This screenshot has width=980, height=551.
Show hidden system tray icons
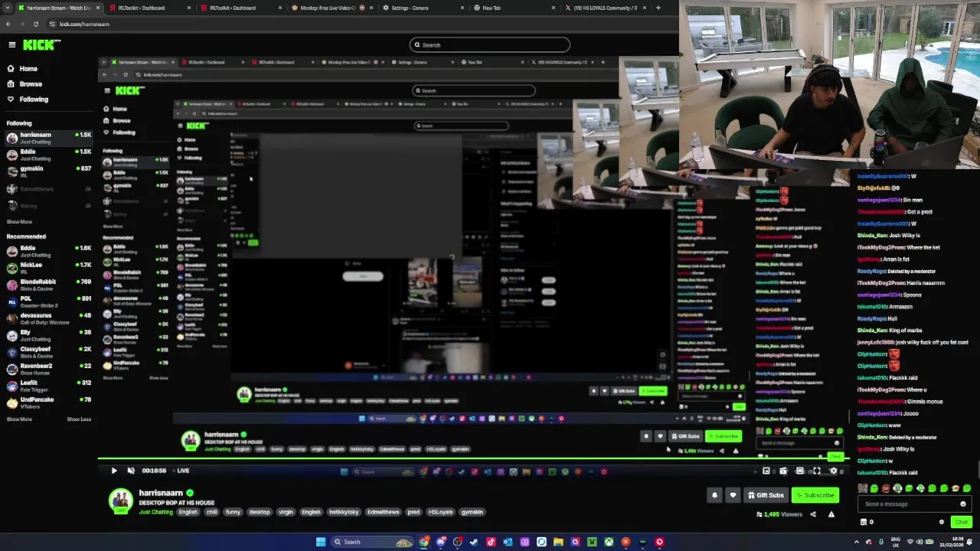coord(856,542)
